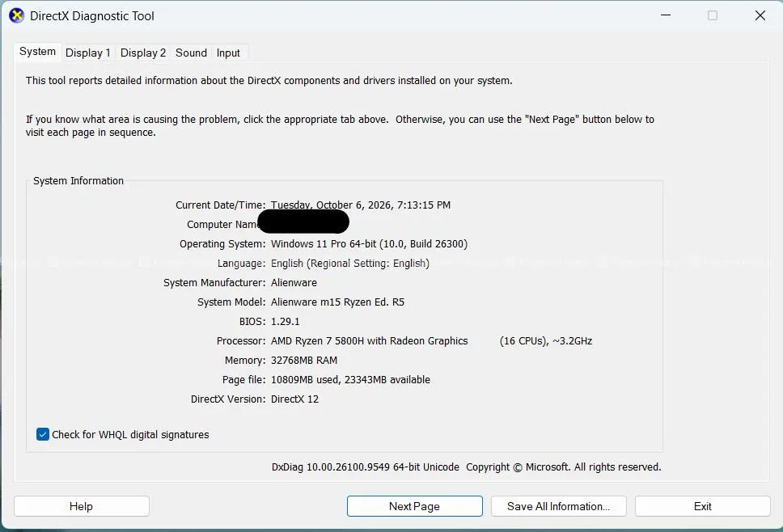Click the Operating System: label
The width and height of the screenshot is (783, 532).
pyautogui.click(x=222, y=244)
